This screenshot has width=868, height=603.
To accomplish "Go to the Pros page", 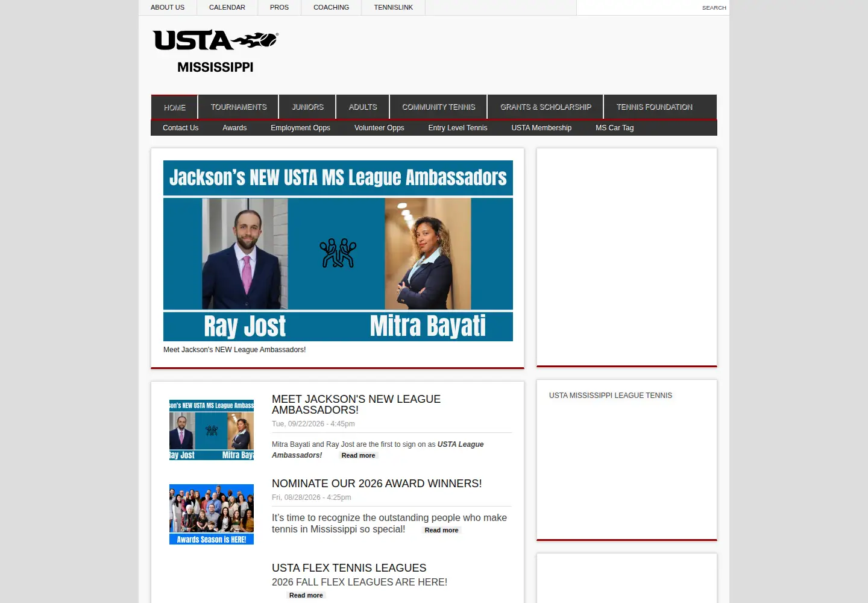I will point(279,7).
